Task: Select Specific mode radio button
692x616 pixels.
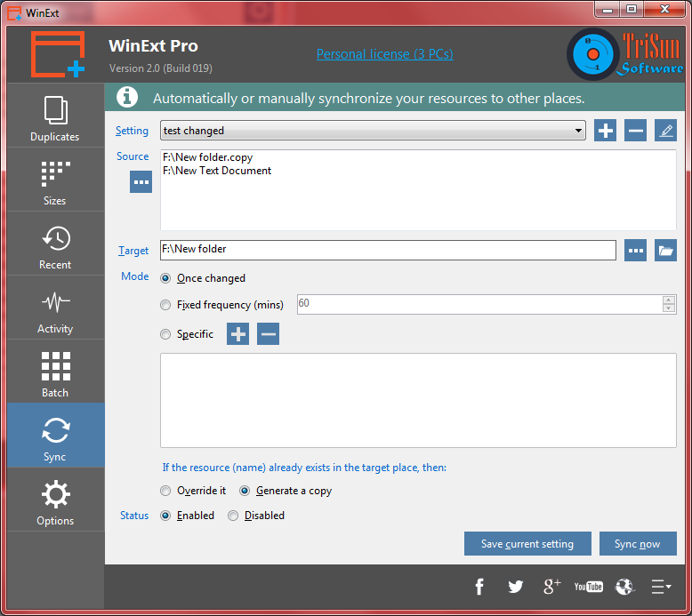Action: 165,334
